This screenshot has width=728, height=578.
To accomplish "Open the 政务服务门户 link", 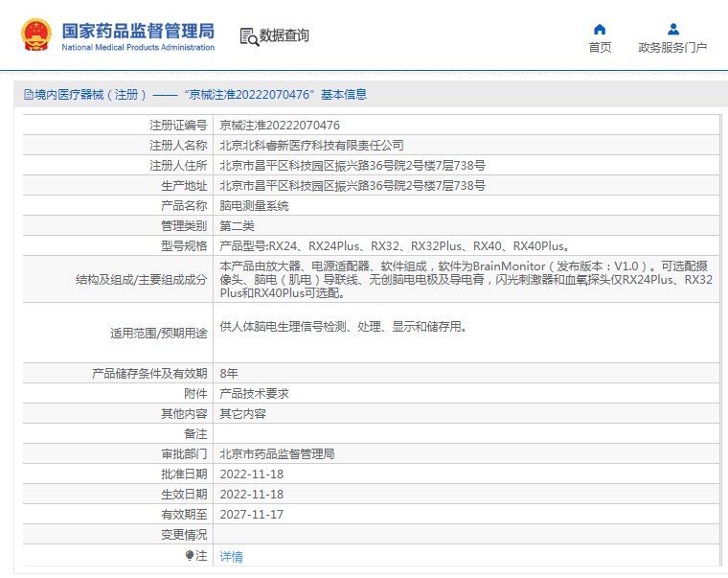I will tap(672, 47).
